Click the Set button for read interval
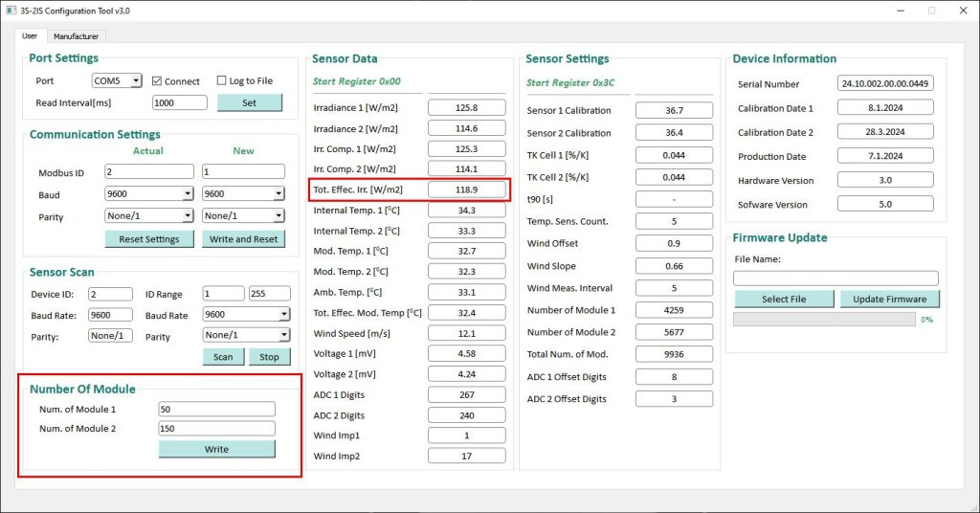This screenshot has width=980, height=513. (250, 103)
